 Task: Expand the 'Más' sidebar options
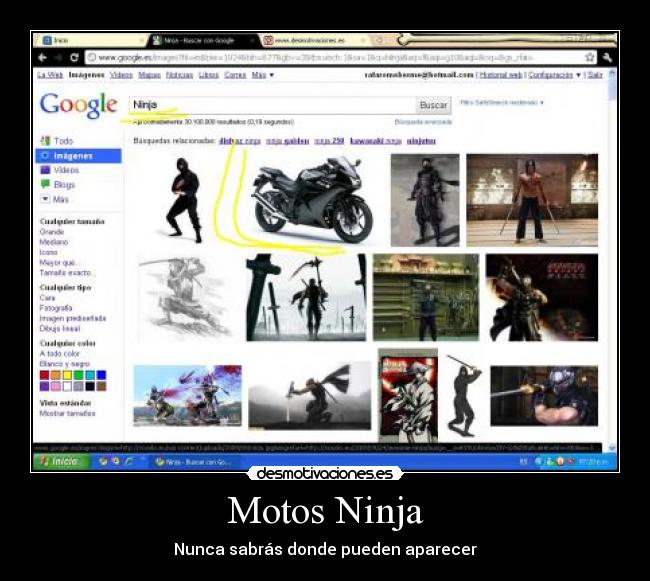pos(54,199)
